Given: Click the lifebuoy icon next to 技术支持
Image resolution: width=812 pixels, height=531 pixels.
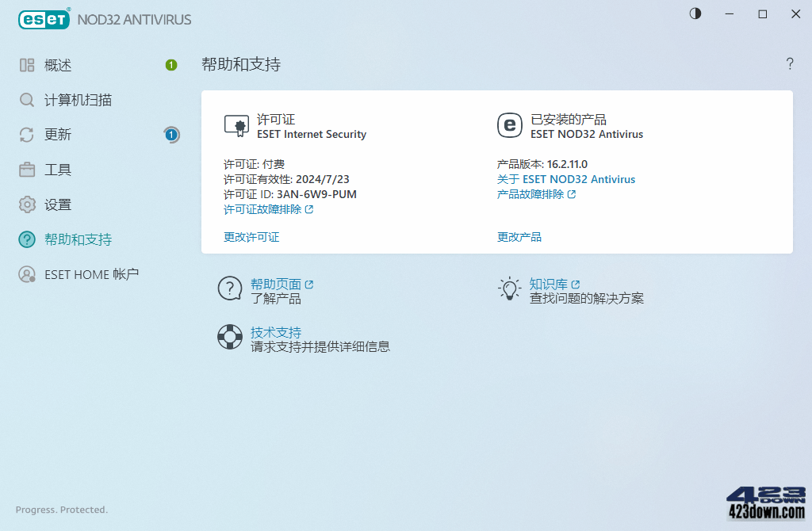Looking at the screenshot, I should [x=229, y=337].
